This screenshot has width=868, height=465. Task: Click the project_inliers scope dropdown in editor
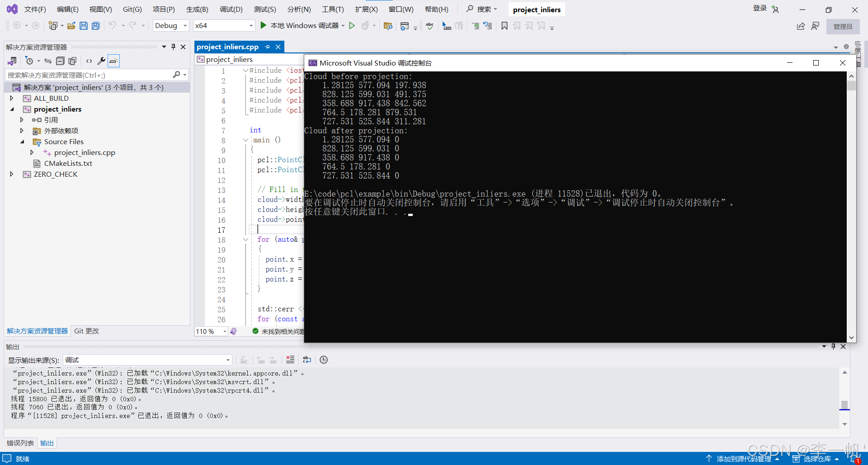pyautogui.click(x=250, y=59)
